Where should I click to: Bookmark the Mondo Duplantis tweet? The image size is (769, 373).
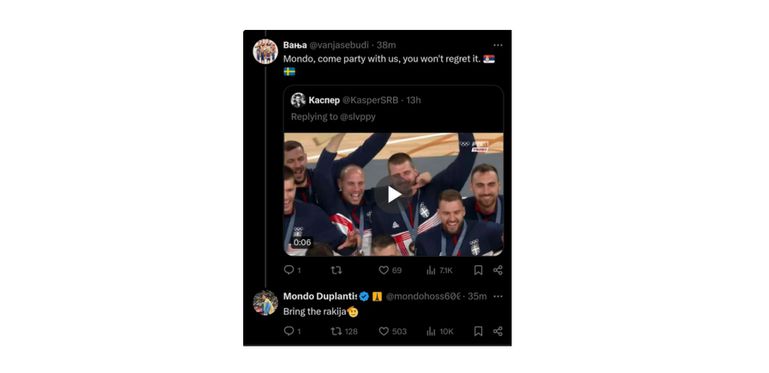click(478, 331)
